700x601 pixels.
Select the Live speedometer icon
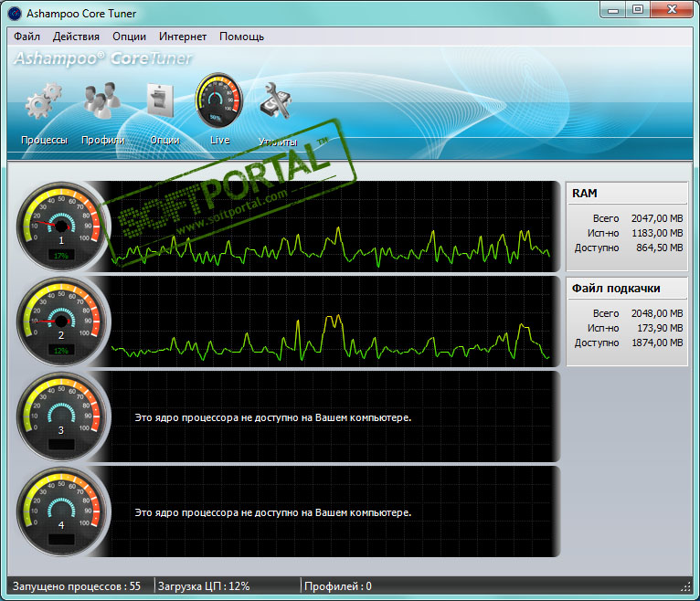(x=219, y=100)
